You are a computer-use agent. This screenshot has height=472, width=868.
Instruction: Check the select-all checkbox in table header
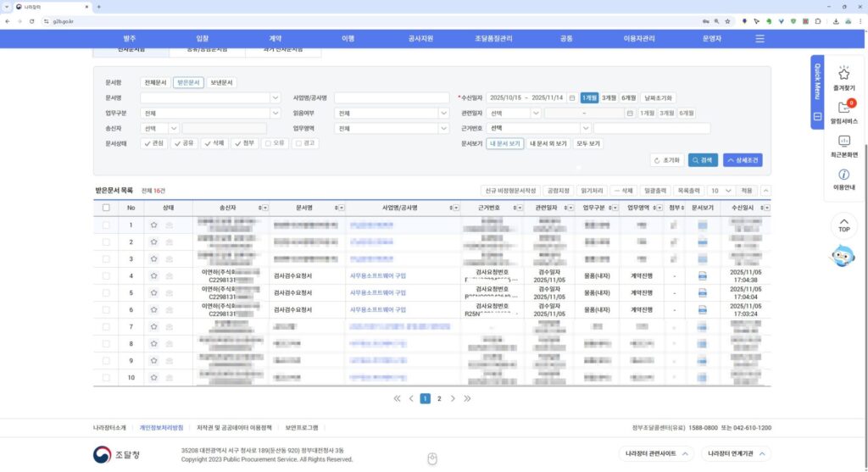click(x=106, y=208)
